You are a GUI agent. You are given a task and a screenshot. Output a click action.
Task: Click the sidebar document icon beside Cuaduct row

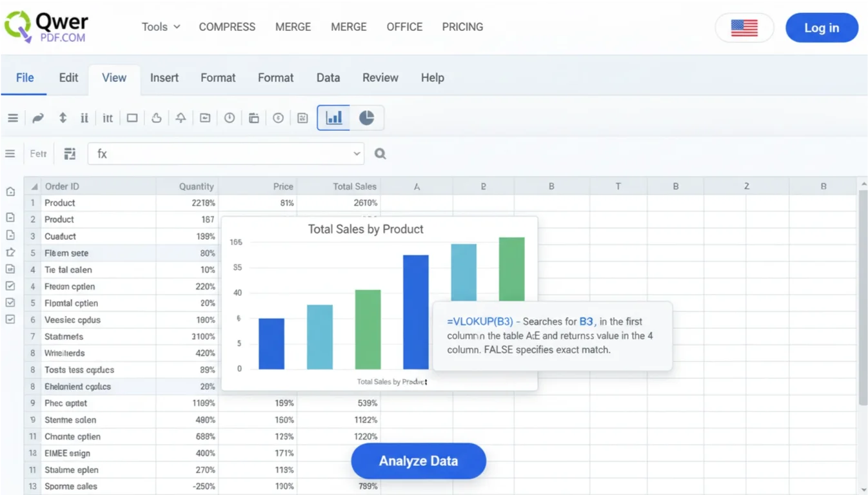10,235
